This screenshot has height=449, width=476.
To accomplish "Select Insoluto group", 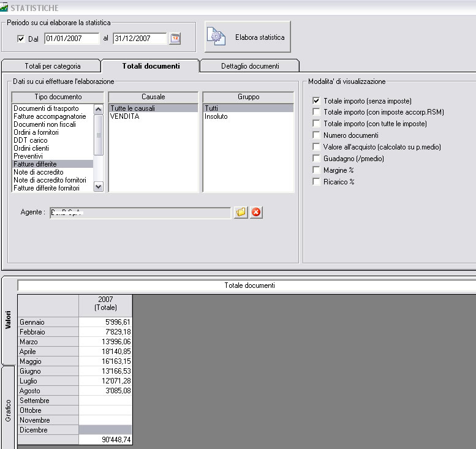I will click(x=248, y=116).
